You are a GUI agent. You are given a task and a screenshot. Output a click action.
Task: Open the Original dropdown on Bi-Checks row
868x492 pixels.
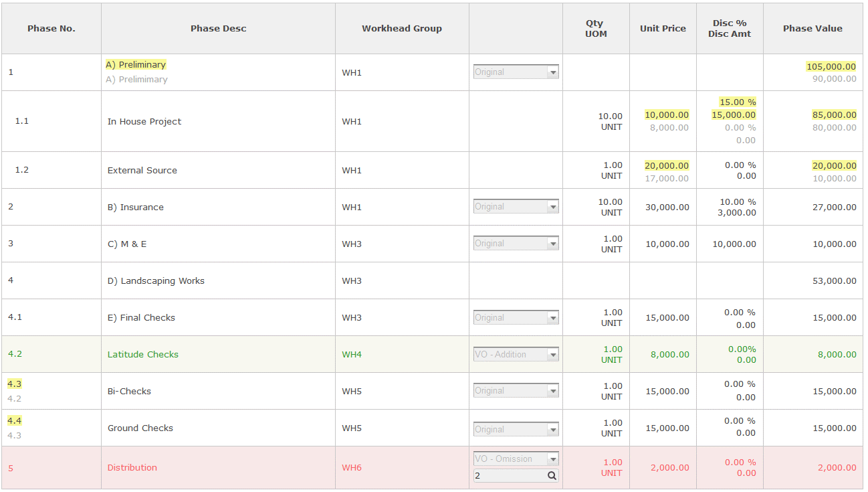[x=515, y=390]
